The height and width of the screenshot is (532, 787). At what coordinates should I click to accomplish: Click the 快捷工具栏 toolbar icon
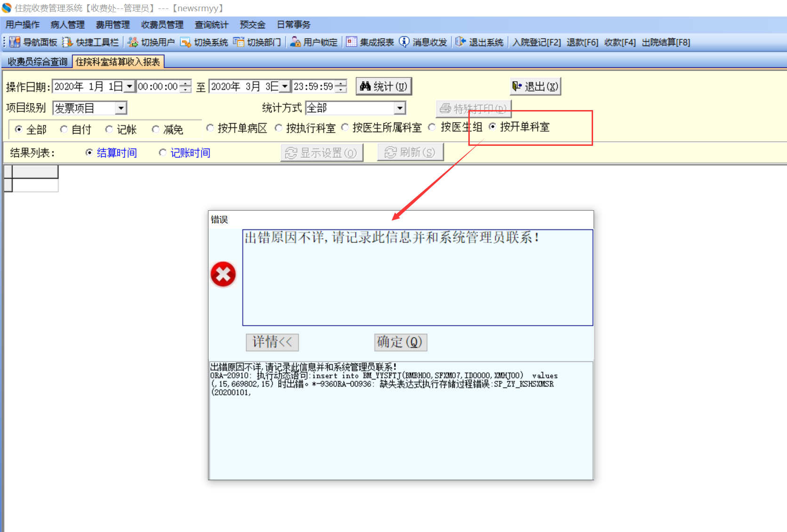coord(68,42)
